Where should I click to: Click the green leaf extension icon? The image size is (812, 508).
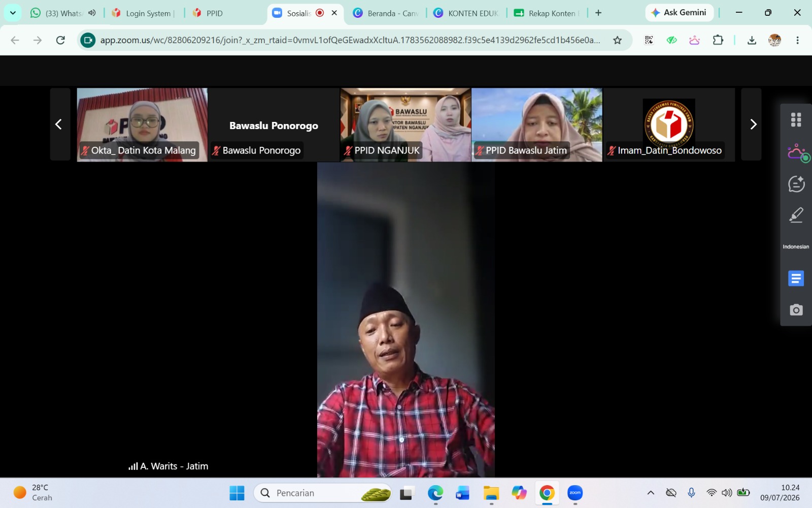tap(671, 40)
